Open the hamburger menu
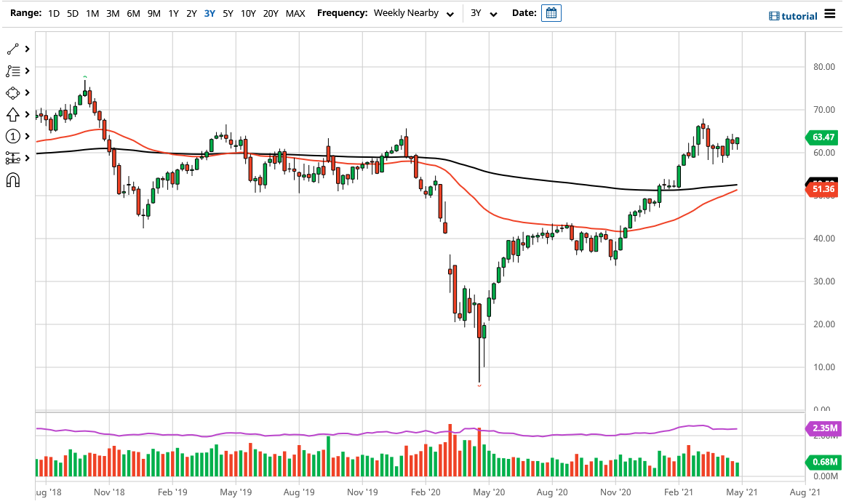The image size is (846, 504). coord(831,12)
